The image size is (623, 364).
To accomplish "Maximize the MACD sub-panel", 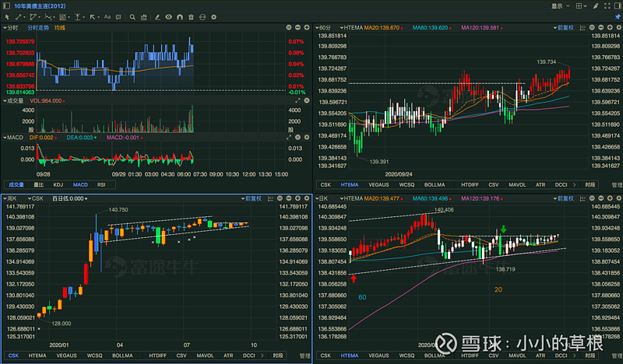I will tap(289, 138).
